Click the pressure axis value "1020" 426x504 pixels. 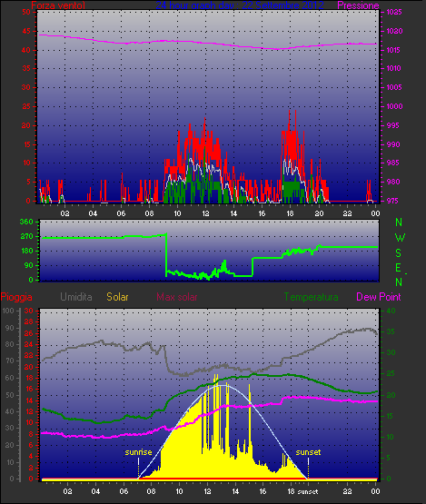coord(394,31)
